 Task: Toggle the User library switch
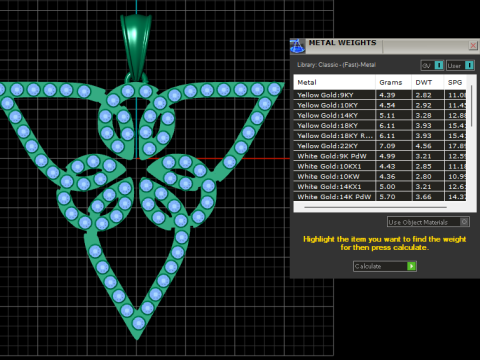[460, 65]
